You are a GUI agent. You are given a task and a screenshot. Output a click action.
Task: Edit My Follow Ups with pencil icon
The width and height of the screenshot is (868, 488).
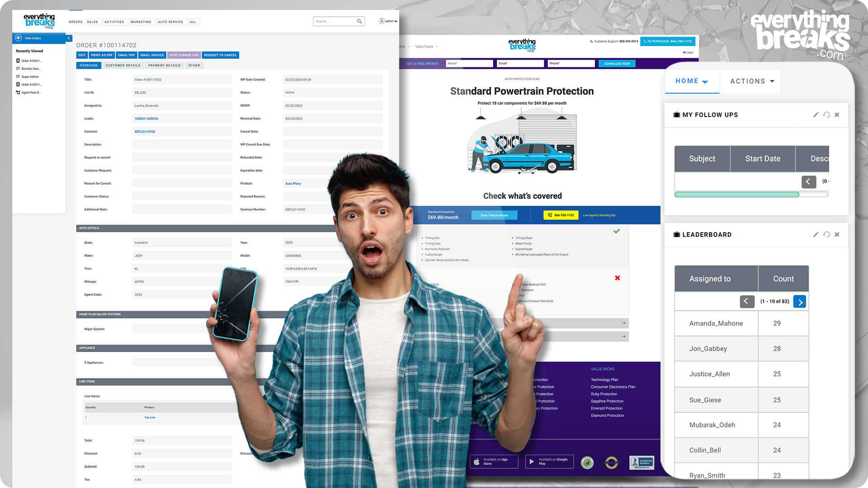point(816,115)
